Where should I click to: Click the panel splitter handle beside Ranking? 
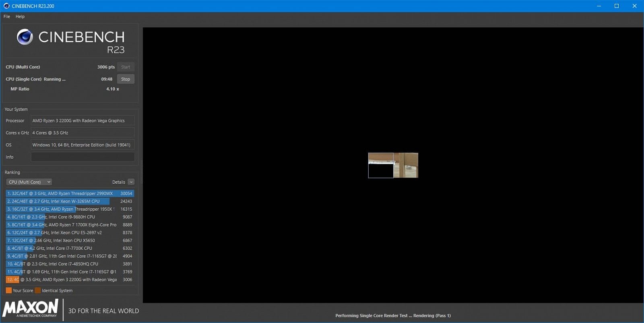click(x=141, y=172)
